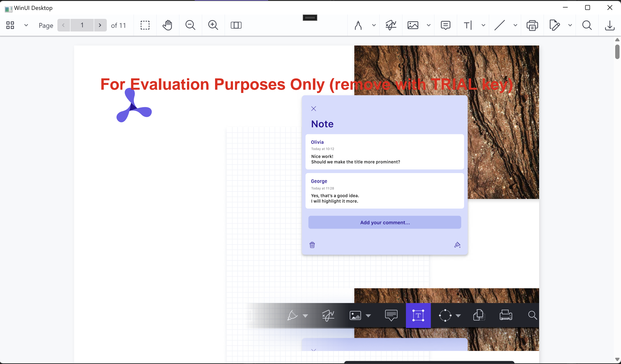Grab the hand pan tool
The height and width of the screenshot is (364, 621).
point(167,25)
